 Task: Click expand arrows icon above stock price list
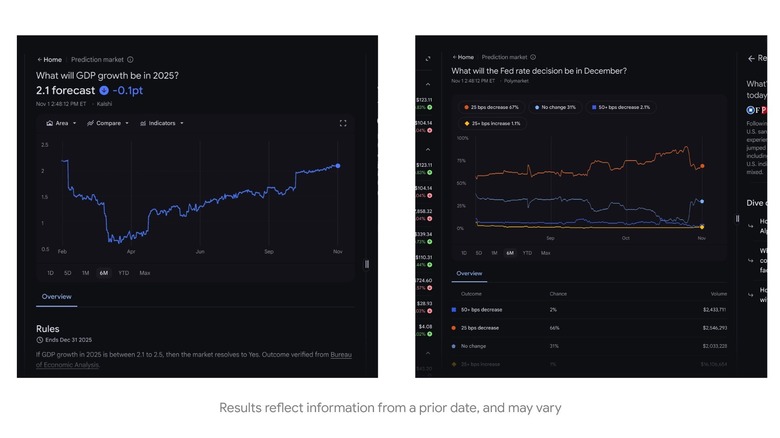428,59
